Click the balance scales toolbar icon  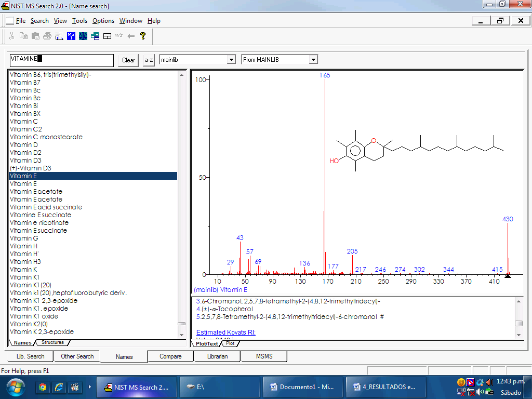coord(83,36)
